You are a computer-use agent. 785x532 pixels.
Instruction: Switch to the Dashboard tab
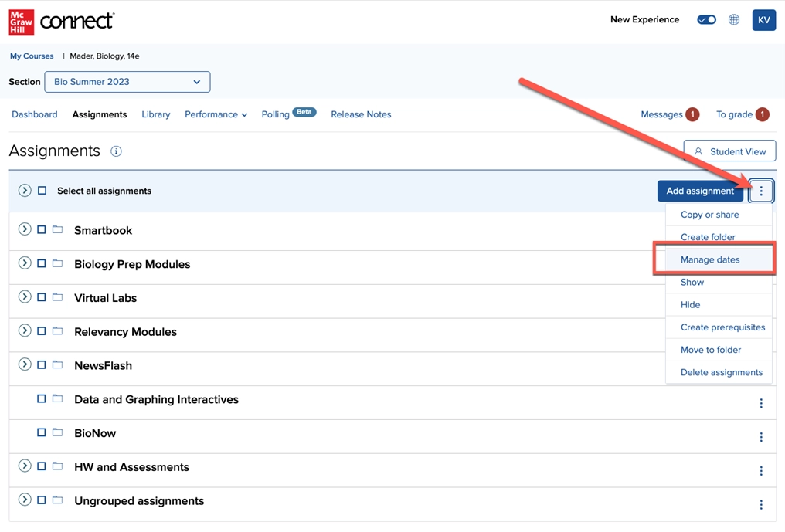point(35,114)
